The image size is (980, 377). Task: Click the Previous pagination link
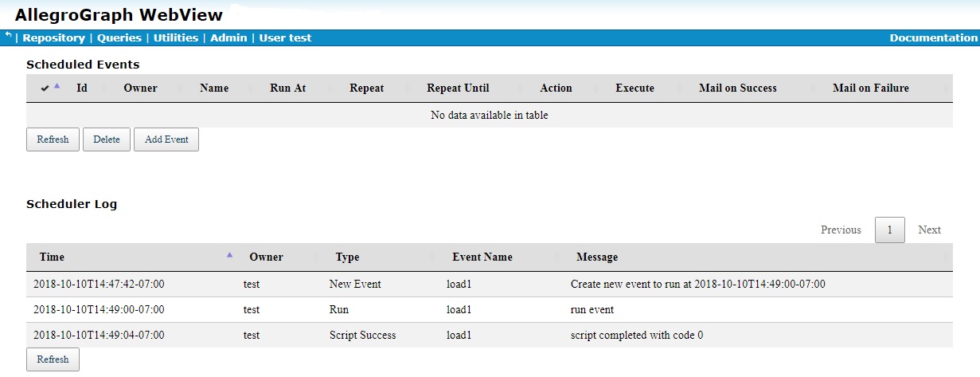pyautogui.click(x=841, y=230)
